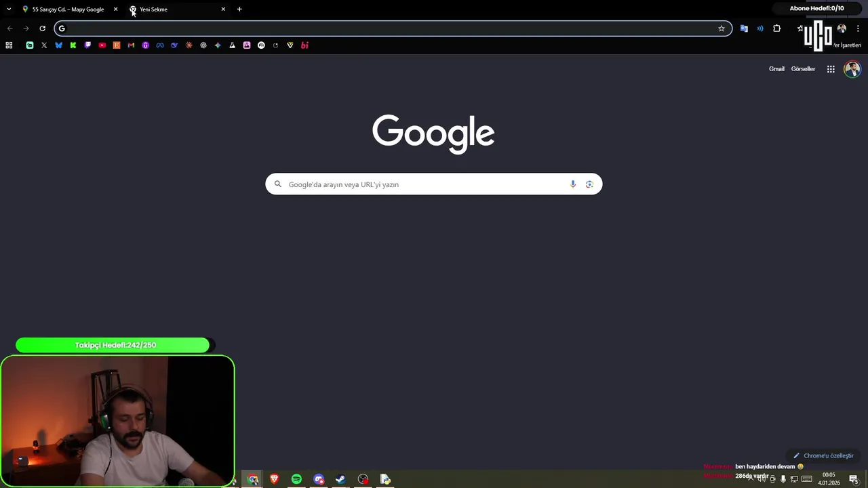Click the taskbar clock and date

829,479
